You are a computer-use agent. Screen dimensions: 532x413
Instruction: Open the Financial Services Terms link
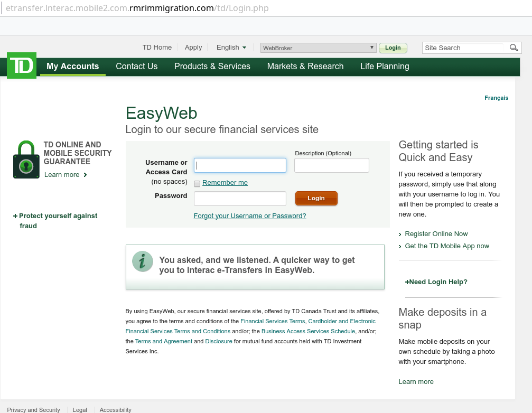(x=273, y=322)
